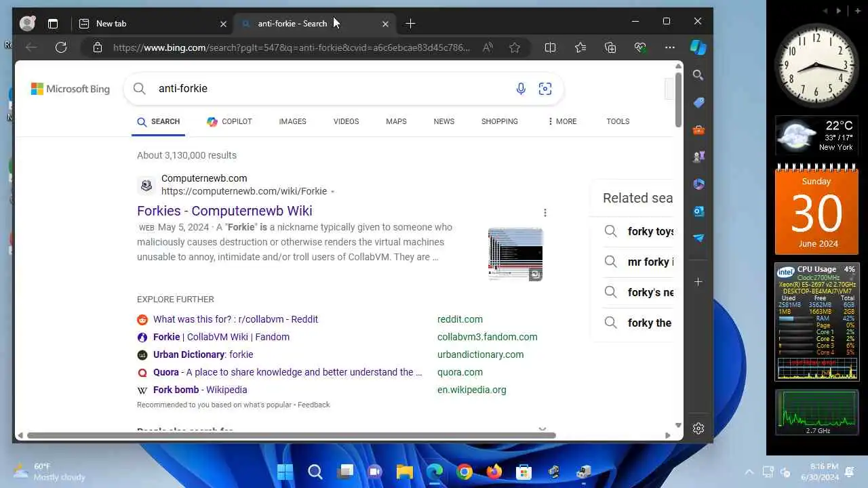Viewport: 868px width, 488px height.
Task: Select the MAPS search tab
Action: point(396,121)
